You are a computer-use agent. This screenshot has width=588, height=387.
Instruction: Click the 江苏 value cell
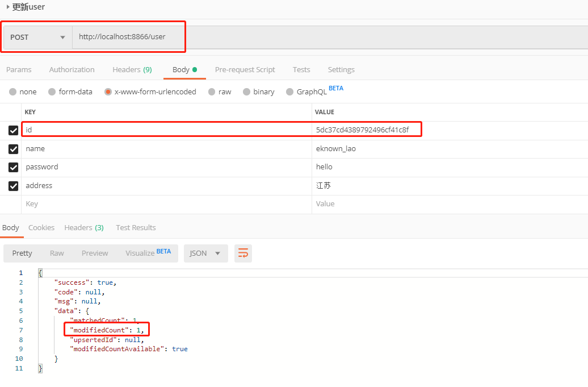click(x=450, y=186)
